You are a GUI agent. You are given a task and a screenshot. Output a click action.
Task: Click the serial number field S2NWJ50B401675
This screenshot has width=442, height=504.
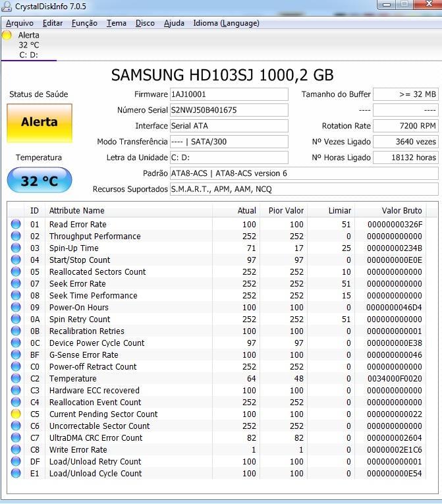click(x=229, y=110)
